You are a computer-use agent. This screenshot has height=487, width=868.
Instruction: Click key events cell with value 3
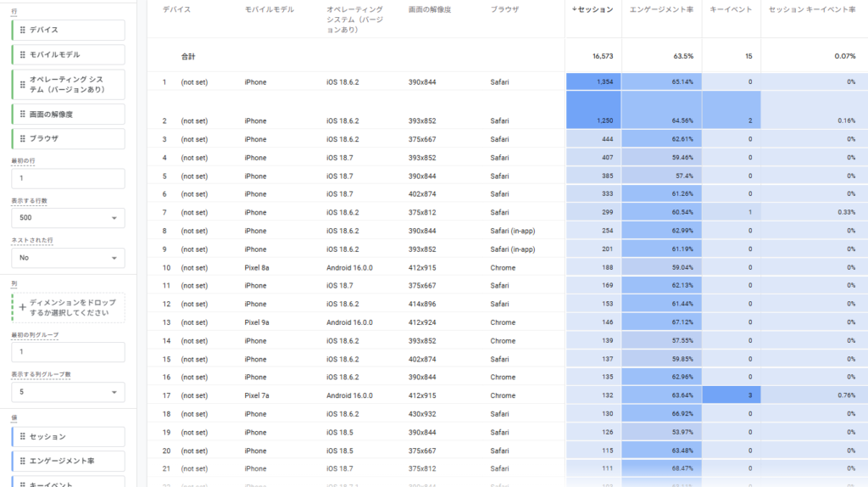(x=732, y=395)
